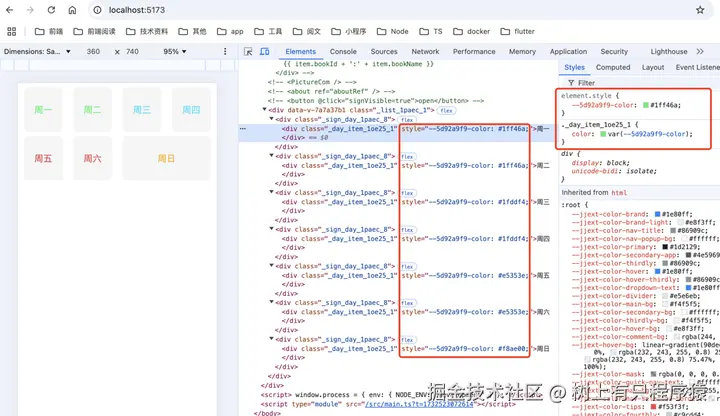Image resolution: width=720 pixels, height=416 pixels.
Task: Bookmark this page with the star icon
Action: point(700,10)
